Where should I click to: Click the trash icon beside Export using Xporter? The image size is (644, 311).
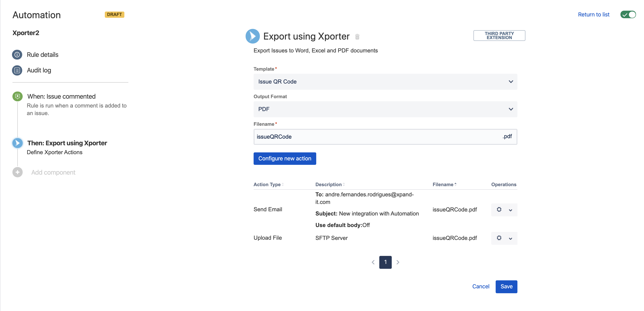pyautogui.click(x=357, y=37)
